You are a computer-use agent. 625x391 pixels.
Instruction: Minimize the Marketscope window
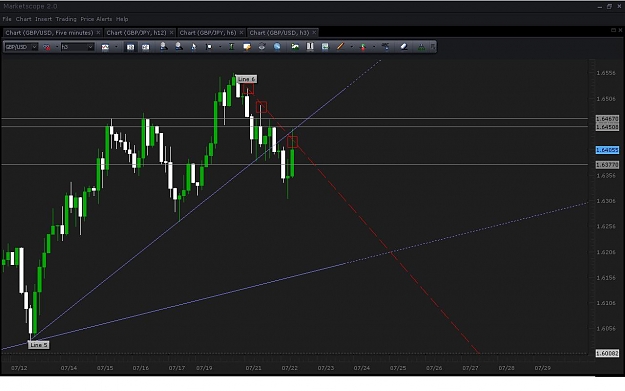click(x=600, y=7)
